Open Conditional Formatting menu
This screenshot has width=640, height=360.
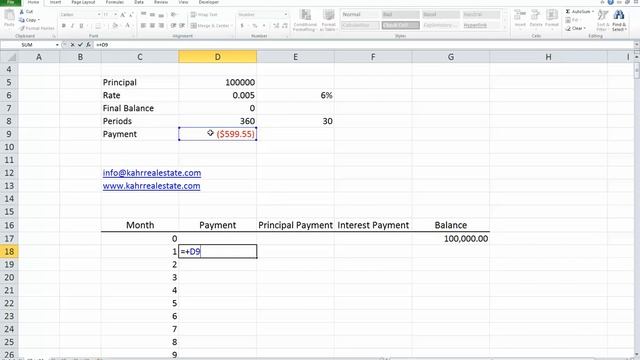point(305,20)
